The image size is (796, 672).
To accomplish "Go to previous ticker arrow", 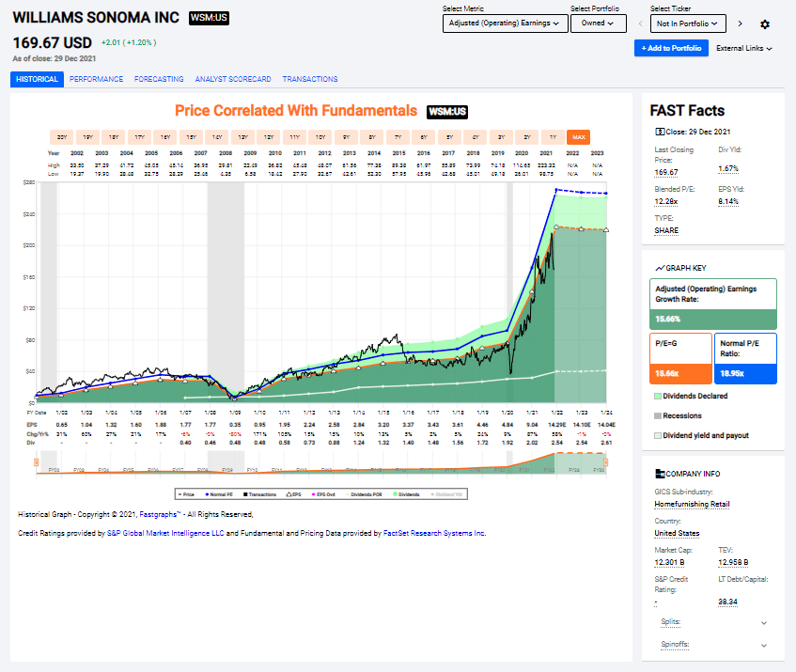I will (640, 23).
